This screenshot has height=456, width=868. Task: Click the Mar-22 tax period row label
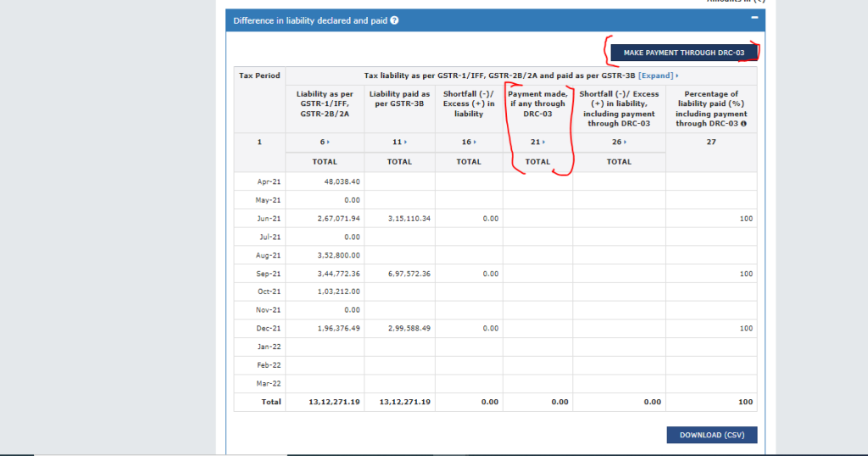tap(269, 383)
